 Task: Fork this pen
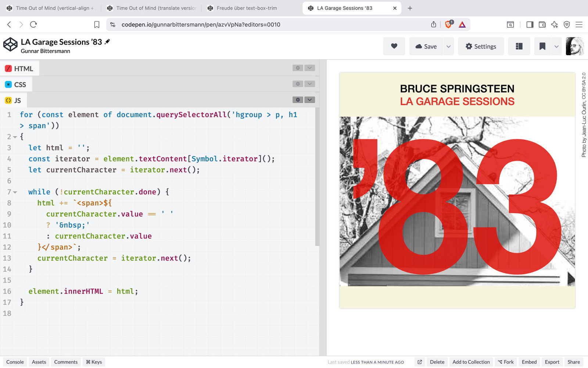(506, 362)
